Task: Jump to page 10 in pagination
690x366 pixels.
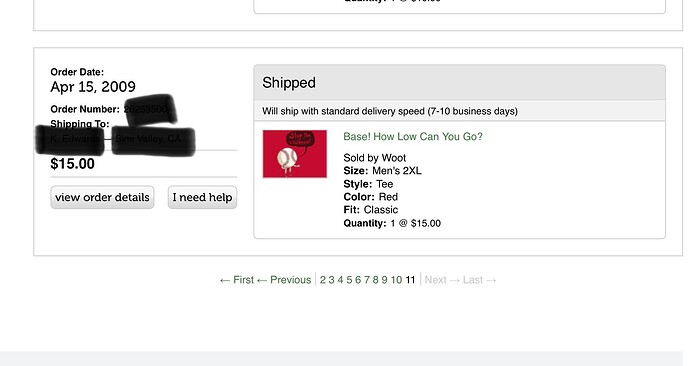Action: 396,280
